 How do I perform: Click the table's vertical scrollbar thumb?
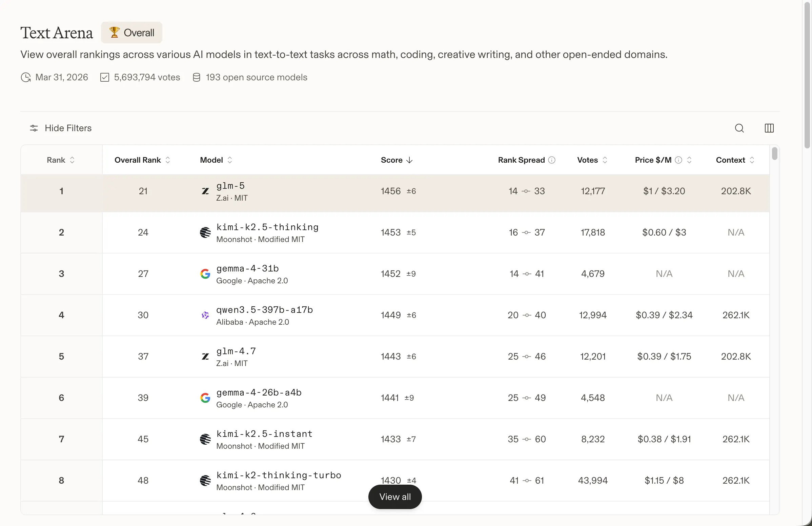[x=774, y=154]
